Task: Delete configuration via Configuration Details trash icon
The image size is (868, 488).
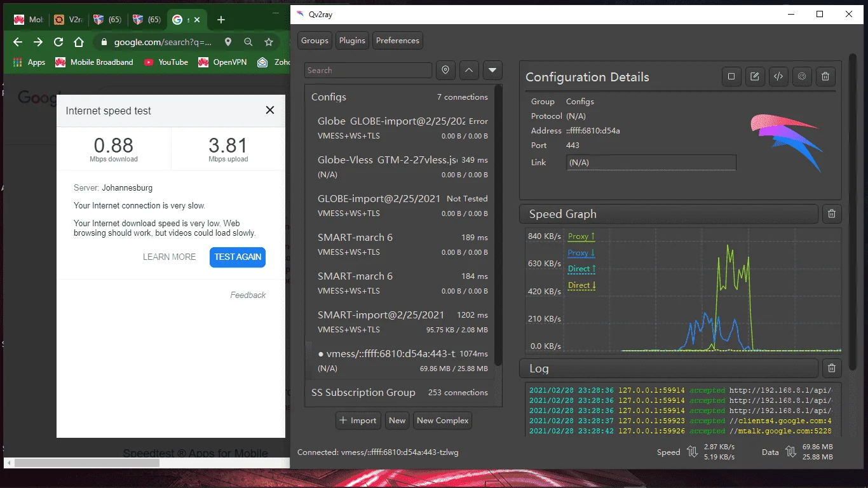Action: point(825,77)
